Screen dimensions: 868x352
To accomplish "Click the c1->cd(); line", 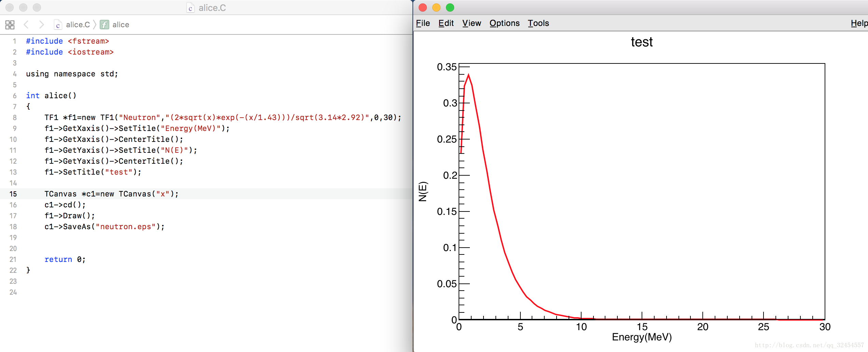I will coord(65,205).
